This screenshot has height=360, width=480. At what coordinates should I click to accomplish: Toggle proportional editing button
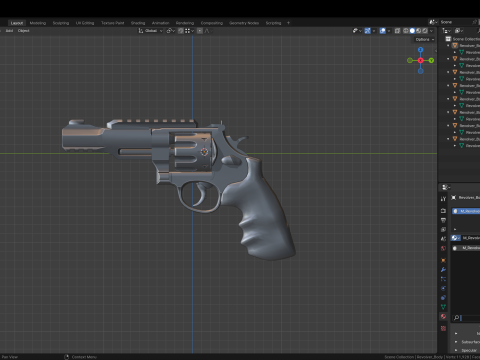pyautogui.click(x=200, y=31)
